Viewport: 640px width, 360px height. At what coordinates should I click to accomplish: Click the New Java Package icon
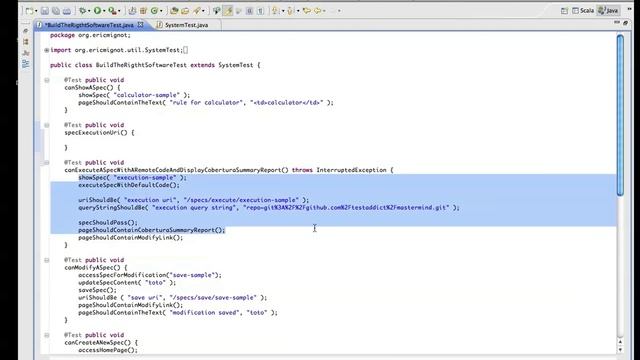(x=143, y=11)
